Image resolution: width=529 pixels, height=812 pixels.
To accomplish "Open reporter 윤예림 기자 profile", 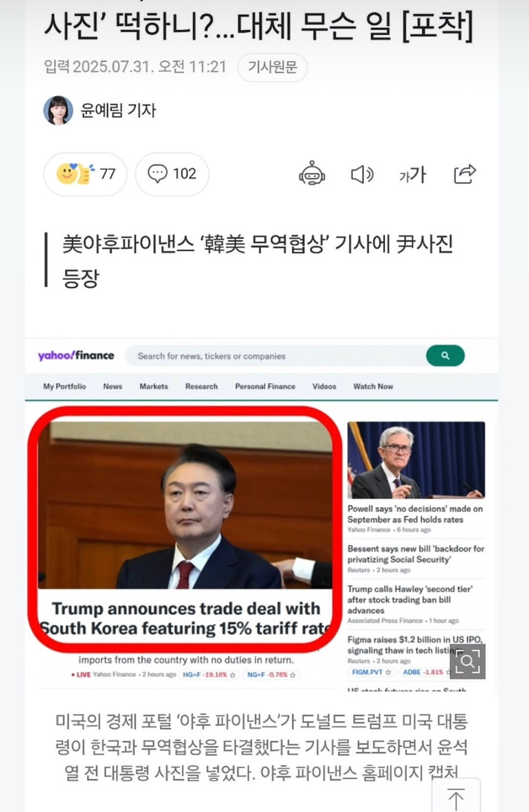I will pyautogui.click(x=118, y=110).
